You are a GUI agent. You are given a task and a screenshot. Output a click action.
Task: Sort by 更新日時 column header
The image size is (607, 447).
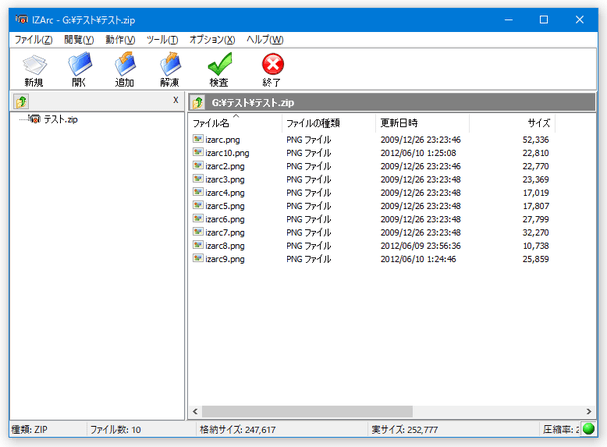(x=422, y=123)
